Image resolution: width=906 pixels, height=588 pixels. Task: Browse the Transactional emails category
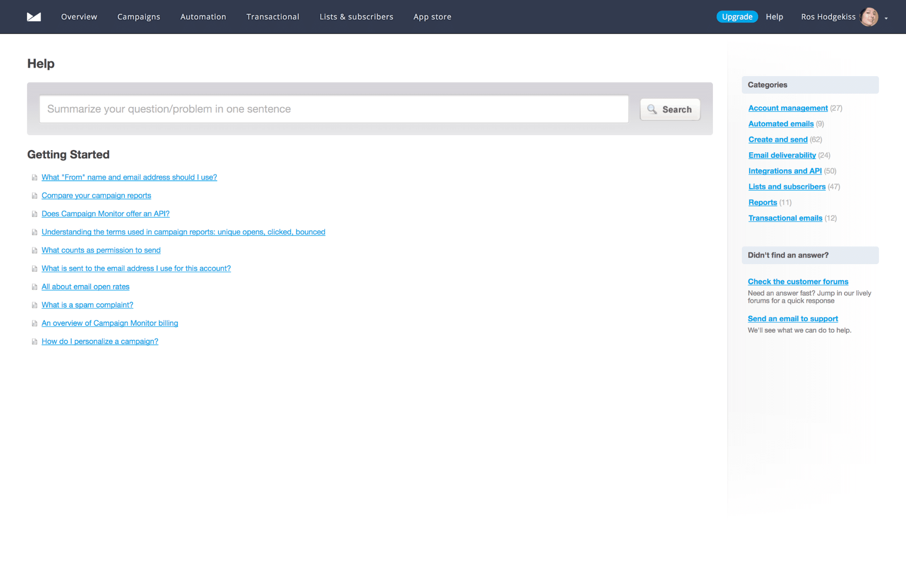[785, 218]
